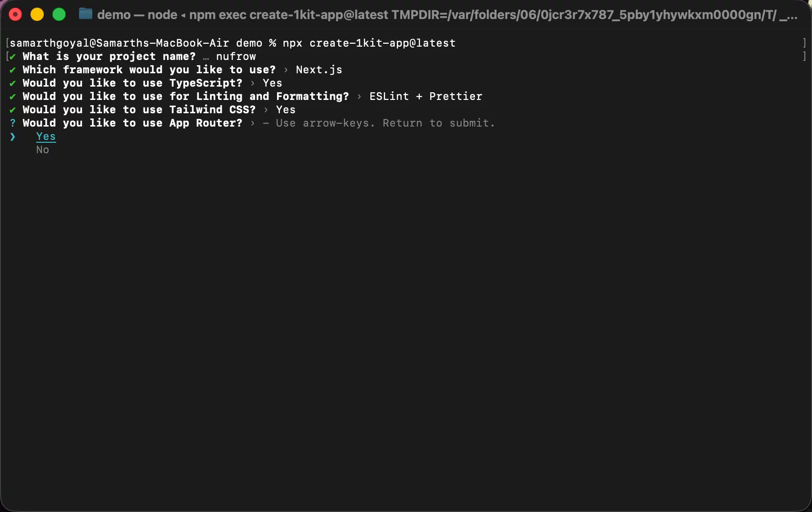Select the No option for App Router
Screen dimensions: 812x512
click(x=42, y=150)
